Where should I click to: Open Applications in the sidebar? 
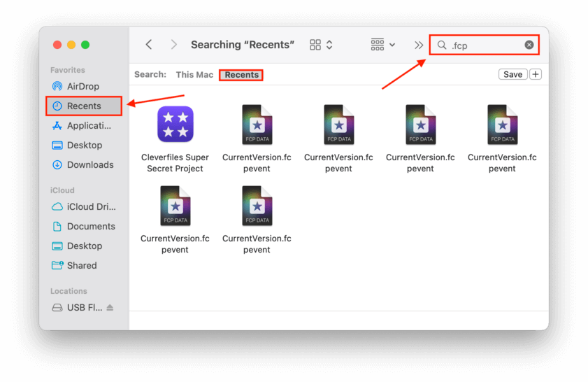point(84,126)
